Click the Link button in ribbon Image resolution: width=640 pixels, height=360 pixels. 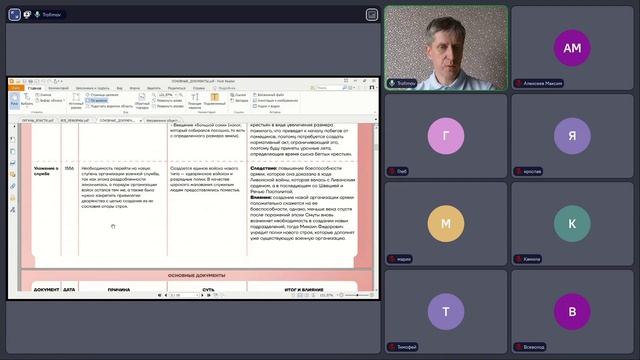tap(238, 95)
